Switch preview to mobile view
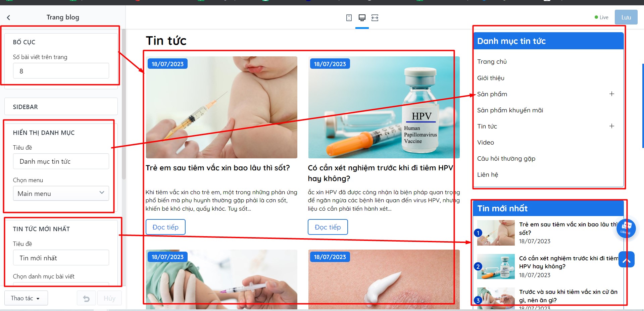This screenshot has width=644, height=311. [349, 18]
